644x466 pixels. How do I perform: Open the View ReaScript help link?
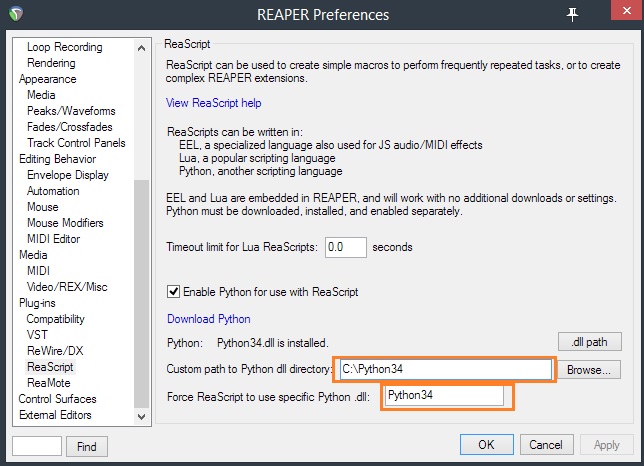click(214, 103)
